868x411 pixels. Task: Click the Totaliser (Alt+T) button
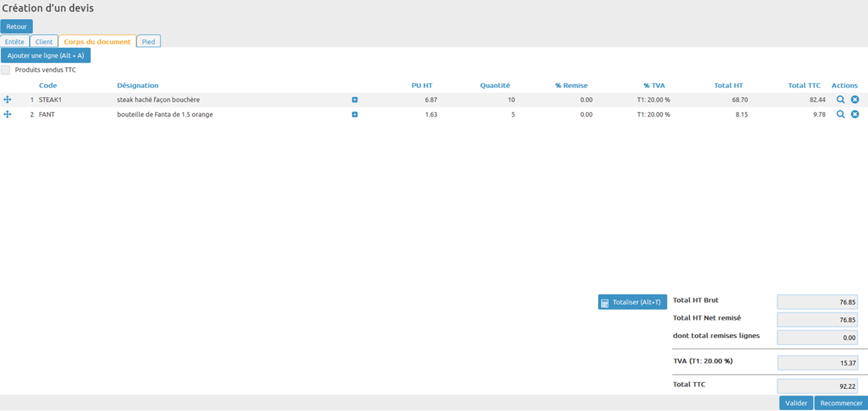[632, 302]
